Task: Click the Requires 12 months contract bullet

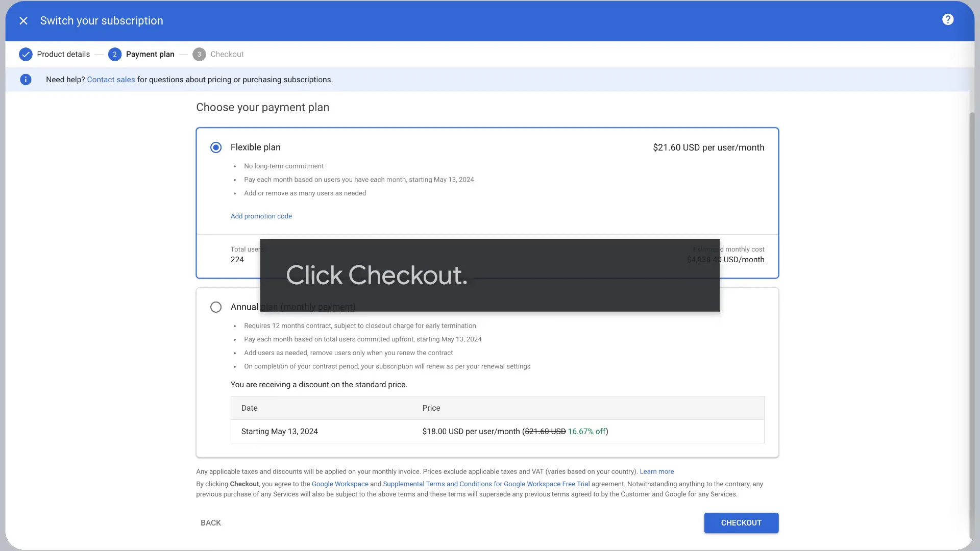Action: (x=361, y=326)
